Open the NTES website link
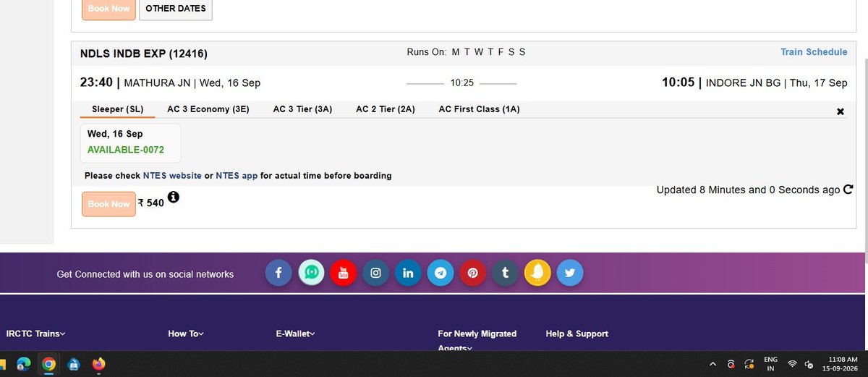Screen dimensions: 868x377 172,176
